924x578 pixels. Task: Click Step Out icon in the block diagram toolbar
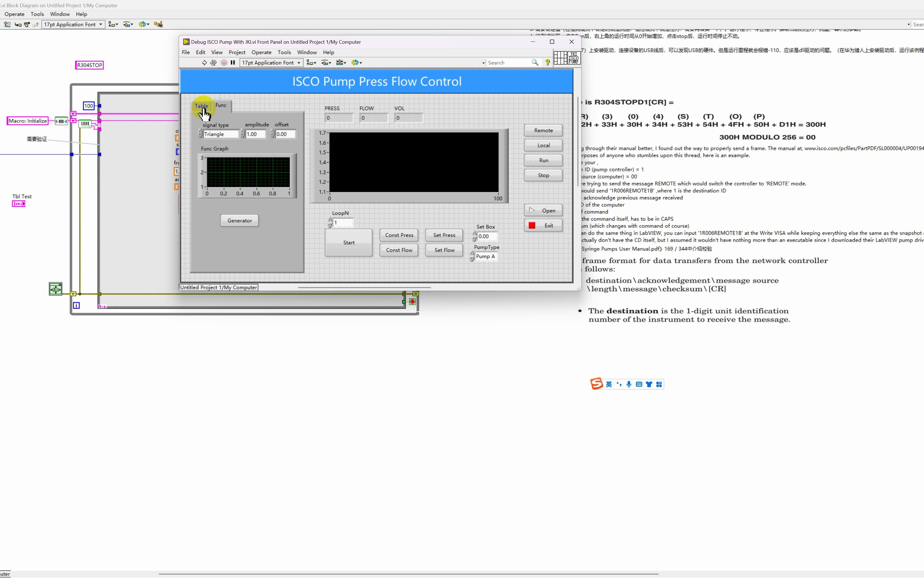[x=35, y=24]
